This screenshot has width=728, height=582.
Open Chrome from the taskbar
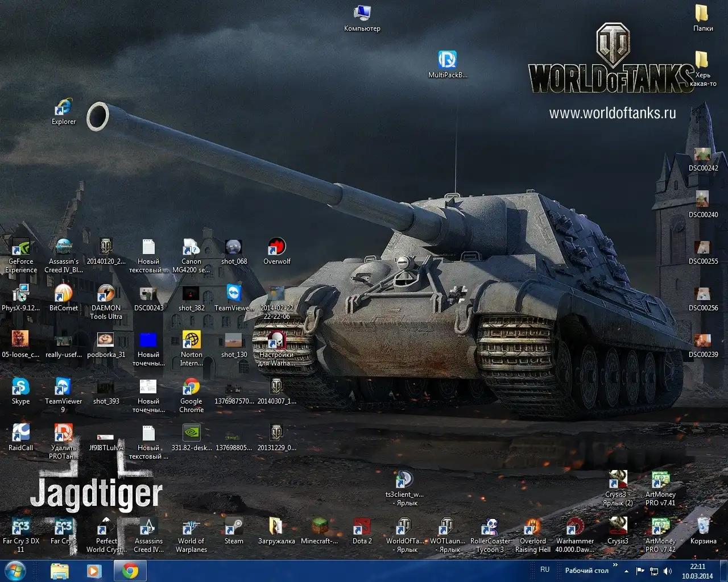(x=130, y=570)
